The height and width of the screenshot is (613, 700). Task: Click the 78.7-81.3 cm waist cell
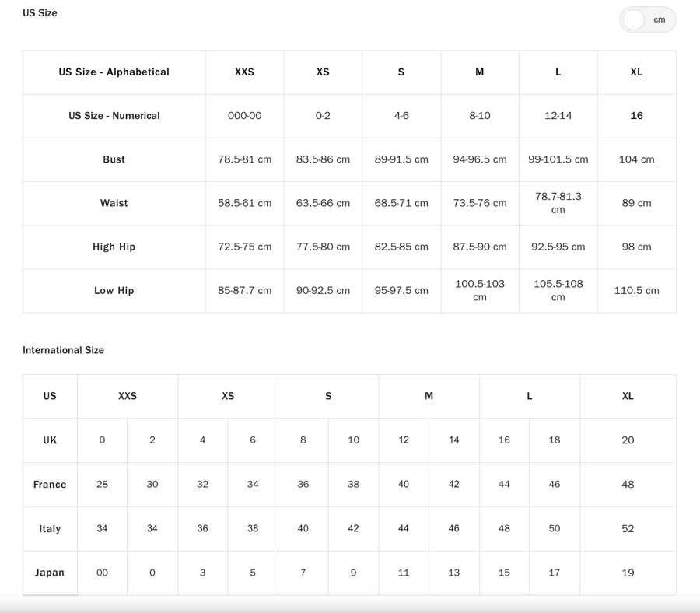(x=558, y=203)
